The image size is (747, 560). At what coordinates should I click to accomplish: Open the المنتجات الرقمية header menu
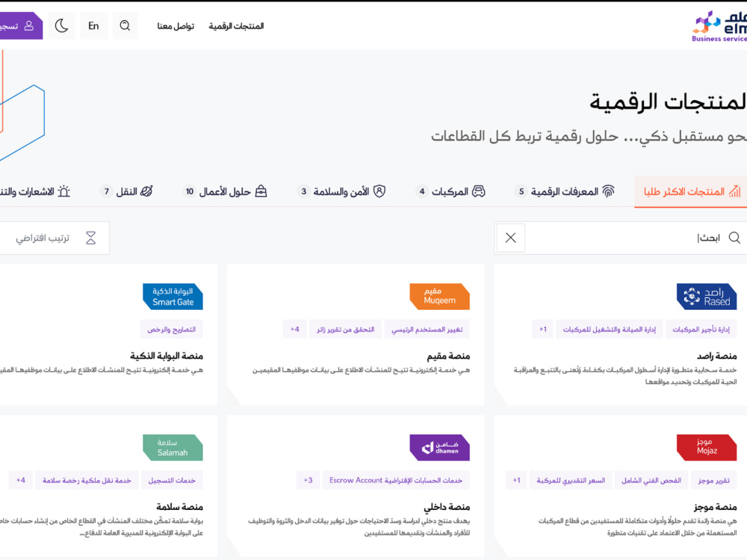236,26
